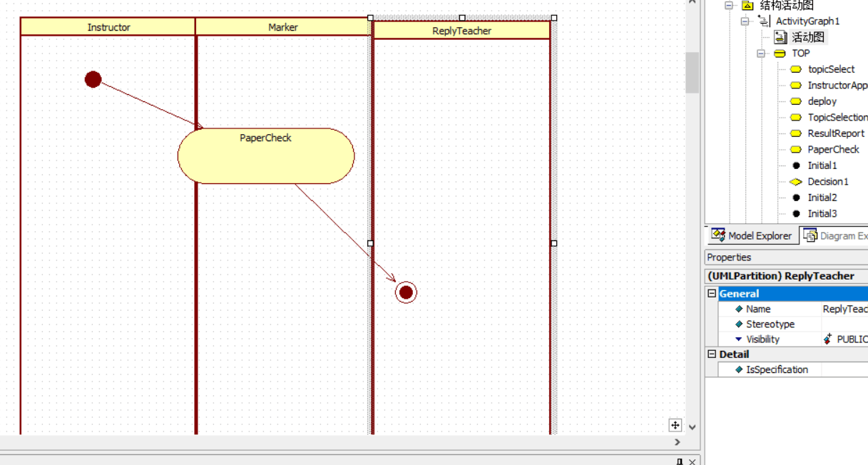Click the TopicSelection action state icon

coord(796,118)
